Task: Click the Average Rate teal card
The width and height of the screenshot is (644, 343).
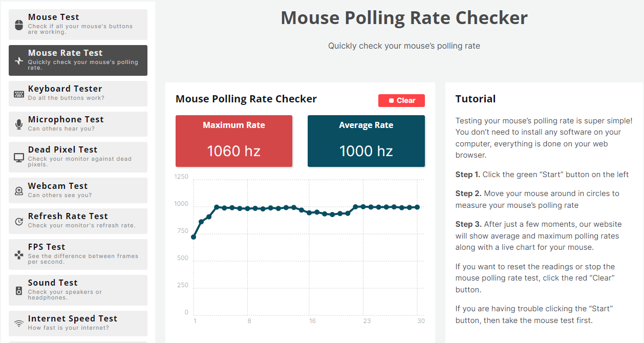Action: pos(366,141)
